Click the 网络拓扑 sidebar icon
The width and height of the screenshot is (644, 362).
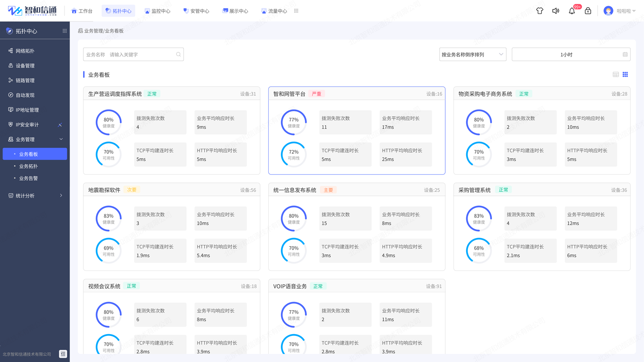[10, 51]
